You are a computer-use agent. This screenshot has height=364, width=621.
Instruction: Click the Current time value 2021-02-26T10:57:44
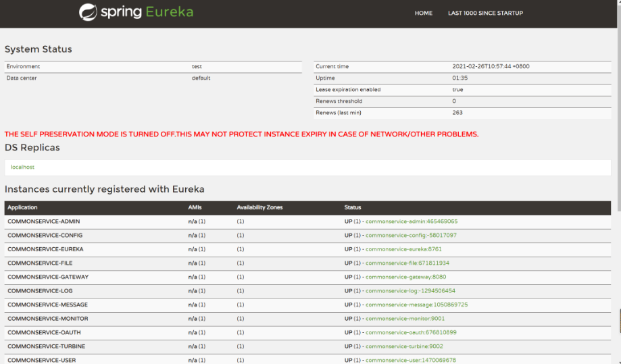click(491, 66)
